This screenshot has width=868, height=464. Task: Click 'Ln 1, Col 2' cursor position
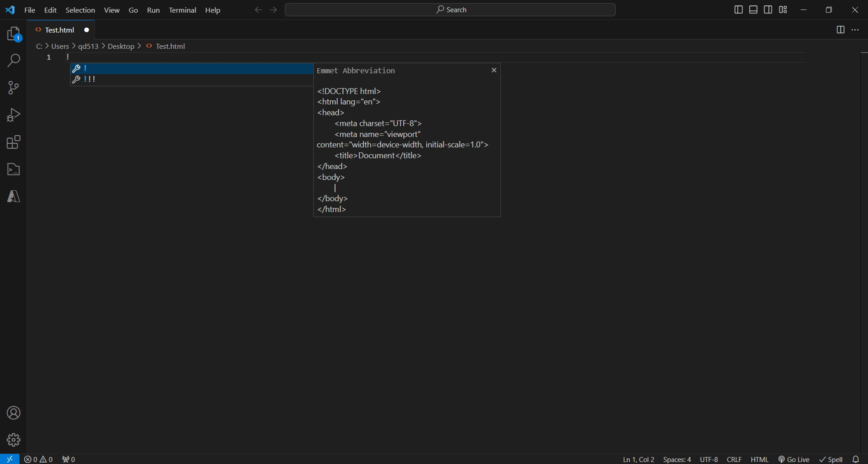click(x=638, y=459)
